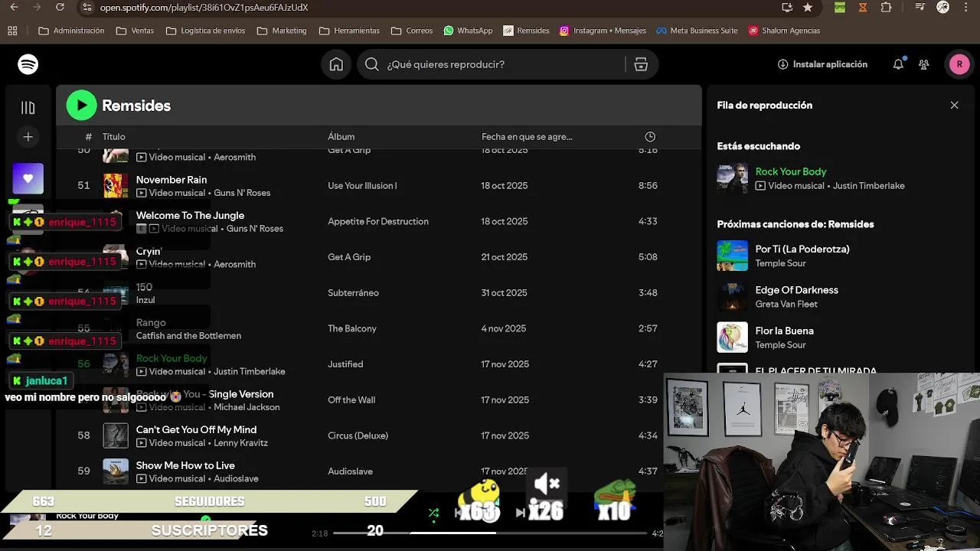Open the WhatsApp bookmark

pyautogui.click(x=468, y=31)
